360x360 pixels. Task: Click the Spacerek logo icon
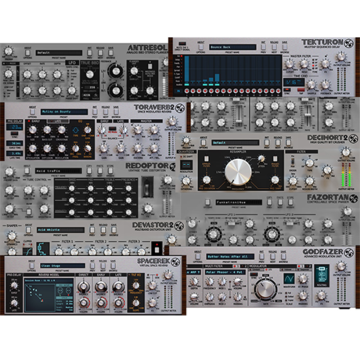pyautogui.click(x=175, y=262)
